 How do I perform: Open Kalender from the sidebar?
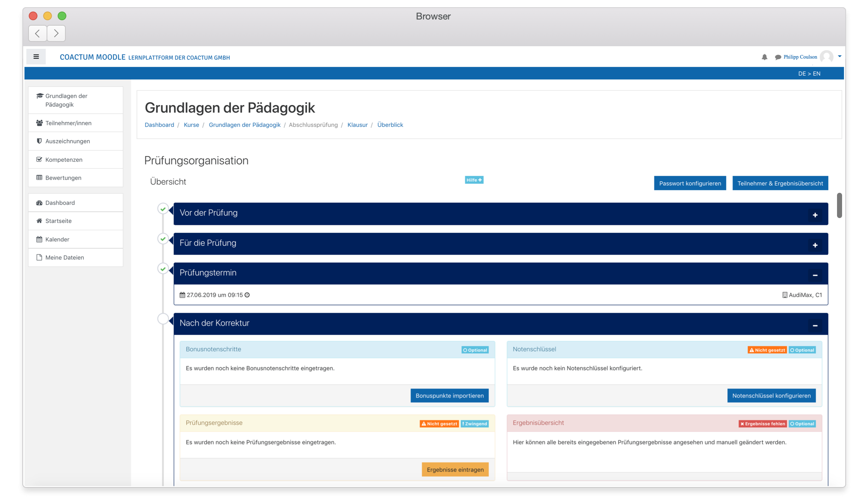click(57, 239)
